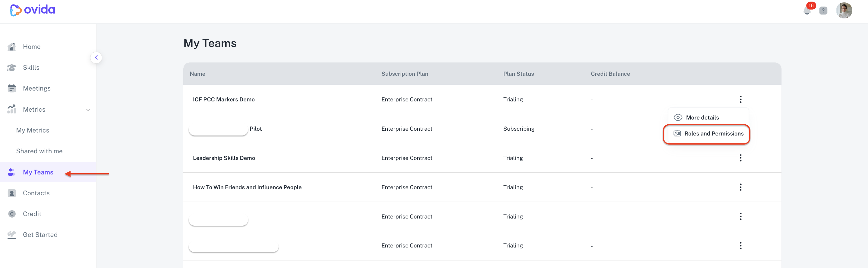Open the notifications bell
This screenshot has height=268, width=868.
tap(807, 11)
